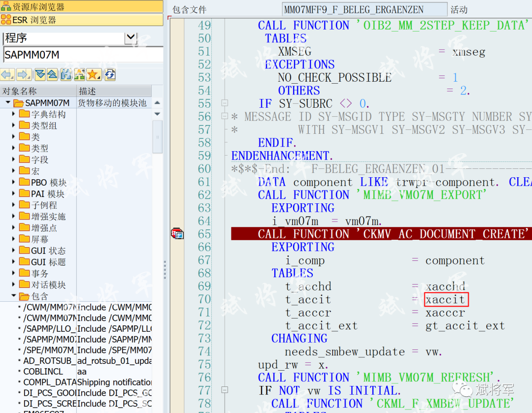Expand all nodes toolbar icon

coord(40,74)
